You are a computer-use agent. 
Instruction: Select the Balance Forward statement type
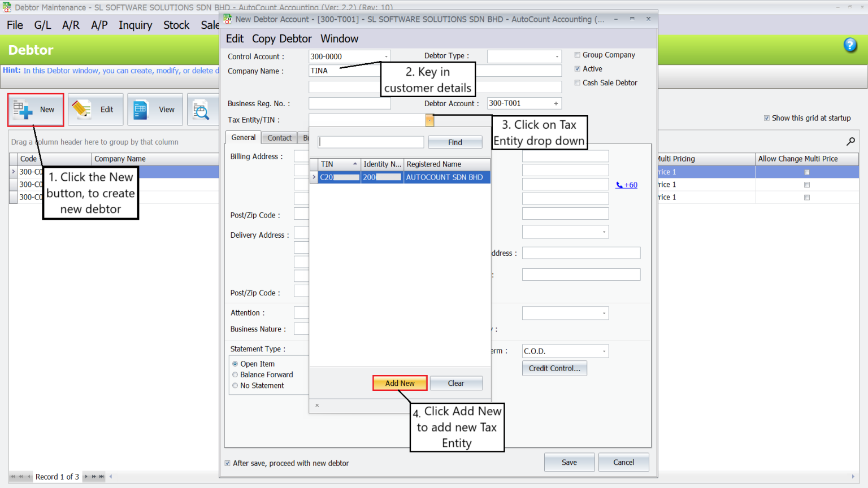click(x=235, y=375)
